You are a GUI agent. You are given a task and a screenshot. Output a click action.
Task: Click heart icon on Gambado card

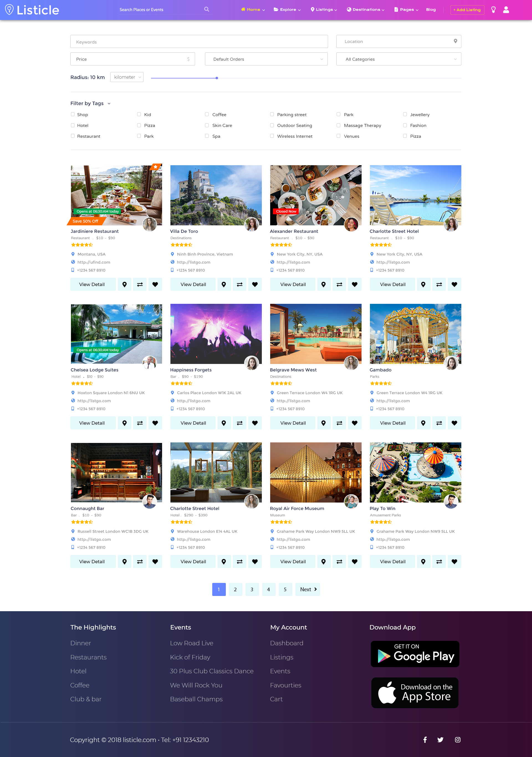[454, 423]
